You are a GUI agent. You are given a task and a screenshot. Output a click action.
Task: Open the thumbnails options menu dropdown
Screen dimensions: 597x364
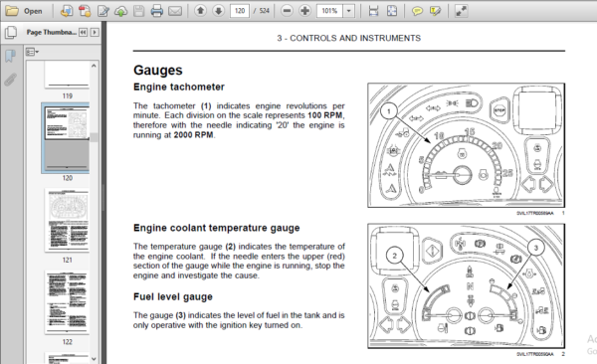(x=32, y=52)
